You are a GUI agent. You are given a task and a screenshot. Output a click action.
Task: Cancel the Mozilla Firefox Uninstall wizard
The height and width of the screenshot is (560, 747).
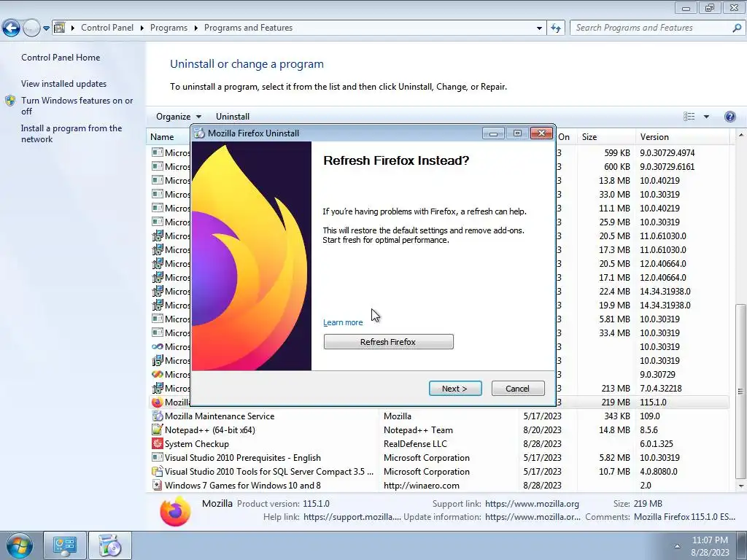click(517, 388)
